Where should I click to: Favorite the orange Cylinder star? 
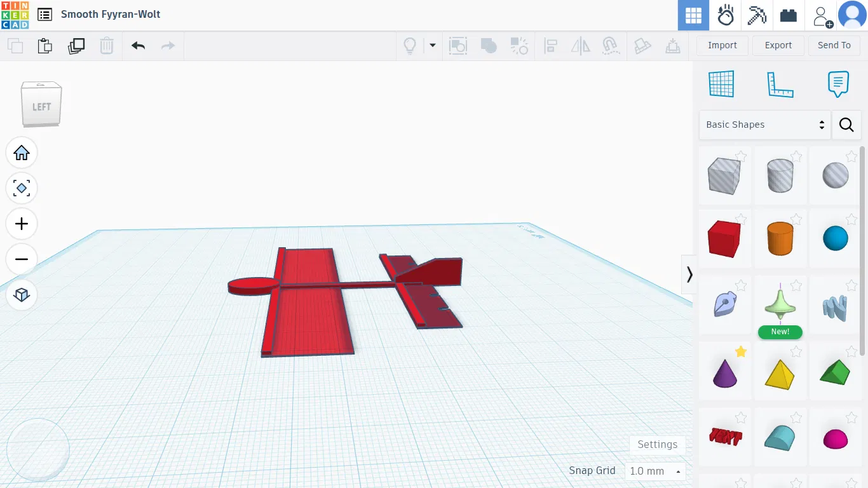(x=796, y=220)
